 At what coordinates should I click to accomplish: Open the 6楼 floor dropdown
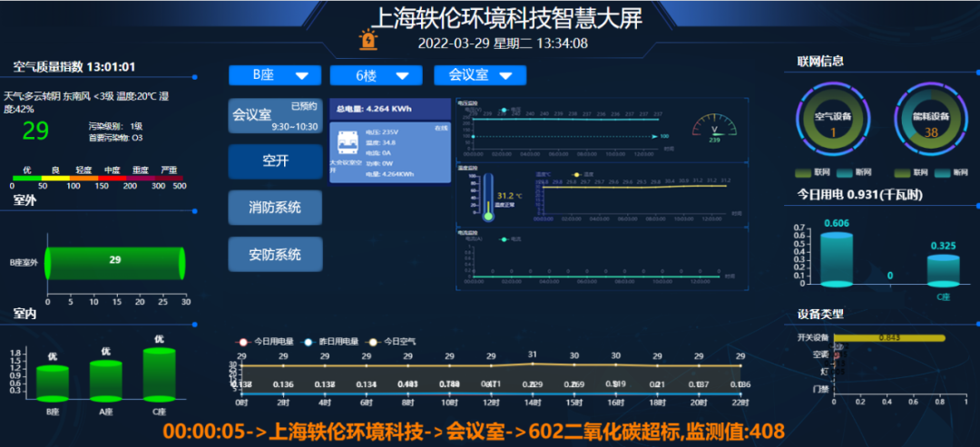(x=377, y=75)
